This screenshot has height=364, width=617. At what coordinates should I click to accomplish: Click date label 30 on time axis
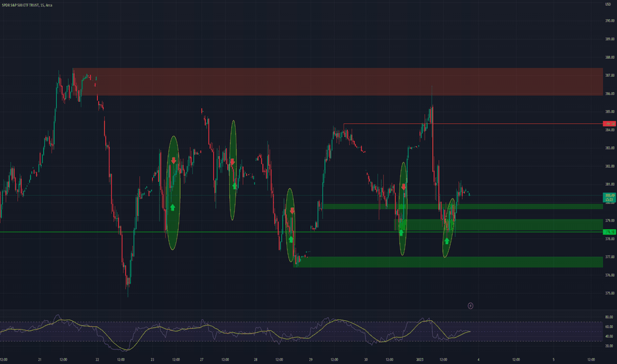point(365,359)
